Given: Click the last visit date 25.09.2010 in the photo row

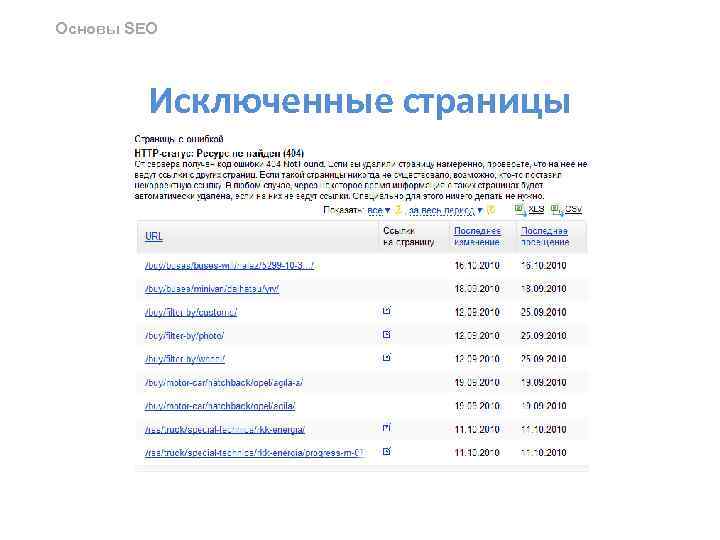Looking at the screenshot, I should click(x=543, y=336).
